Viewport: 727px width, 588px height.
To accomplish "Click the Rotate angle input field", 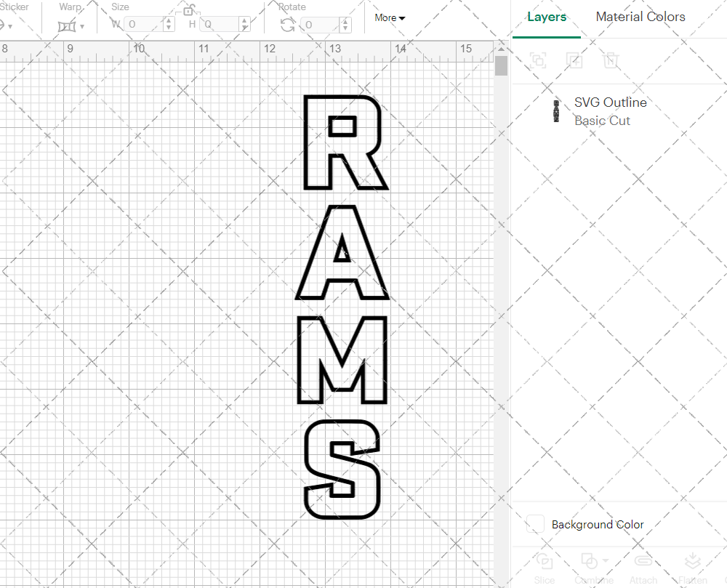I will 321,25.
